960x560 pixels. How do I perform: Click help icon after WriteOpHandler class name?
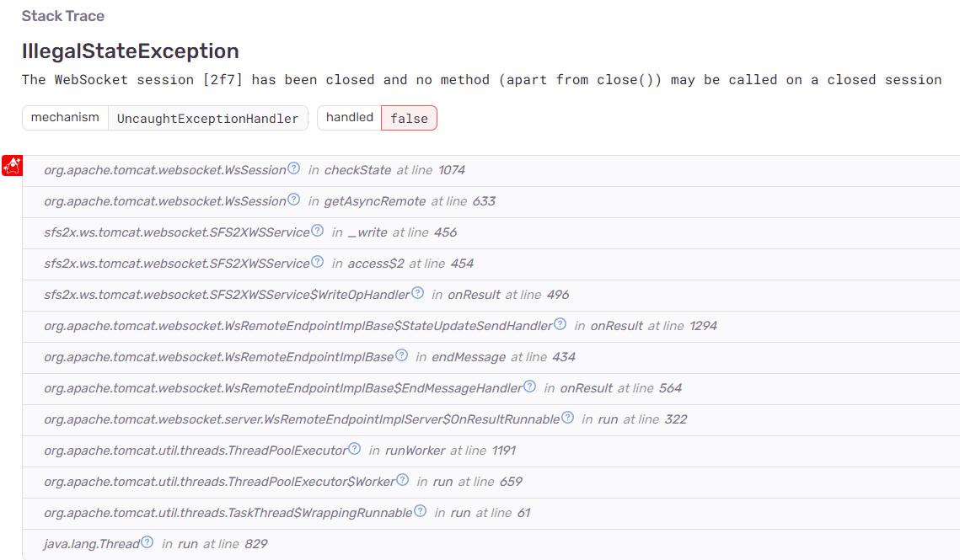(x=417, y=293)
